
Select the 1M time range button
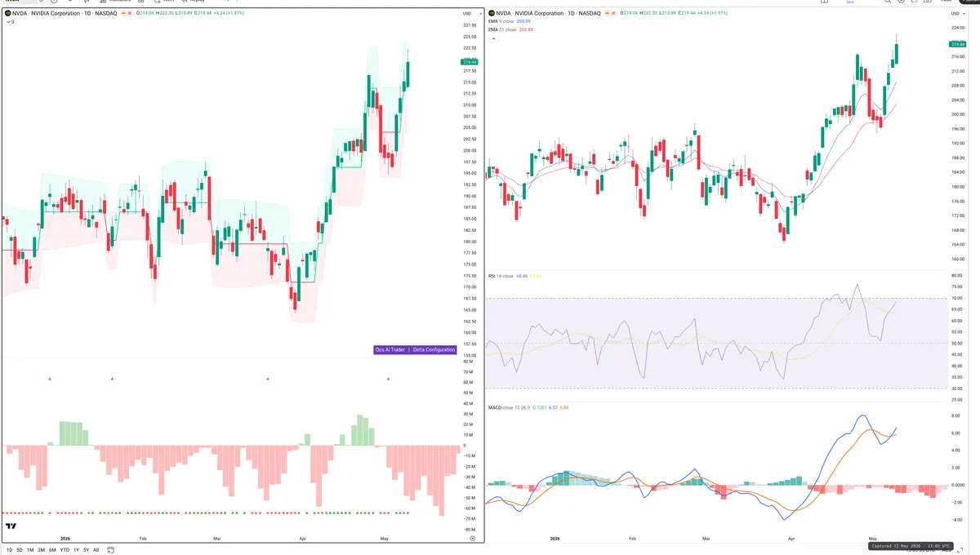(30, 550)
